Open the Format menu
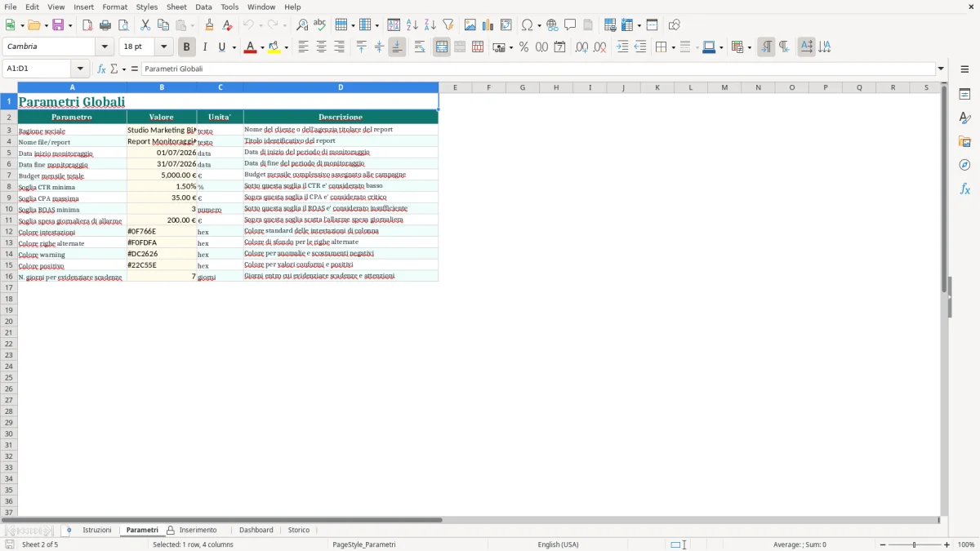Image resolution: width=980 pixels, height=551 pixels. 115,7
